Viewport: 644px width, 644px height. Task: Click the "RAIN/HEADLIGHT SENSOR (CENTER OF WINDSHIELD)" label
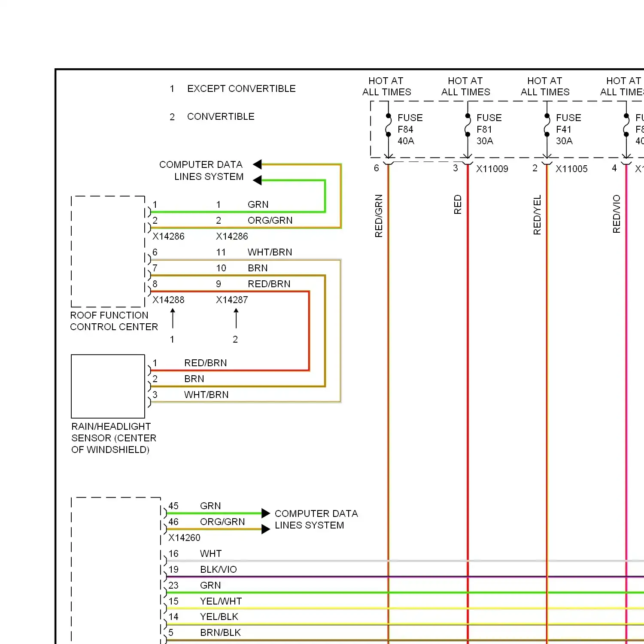(x=114, y=438)
